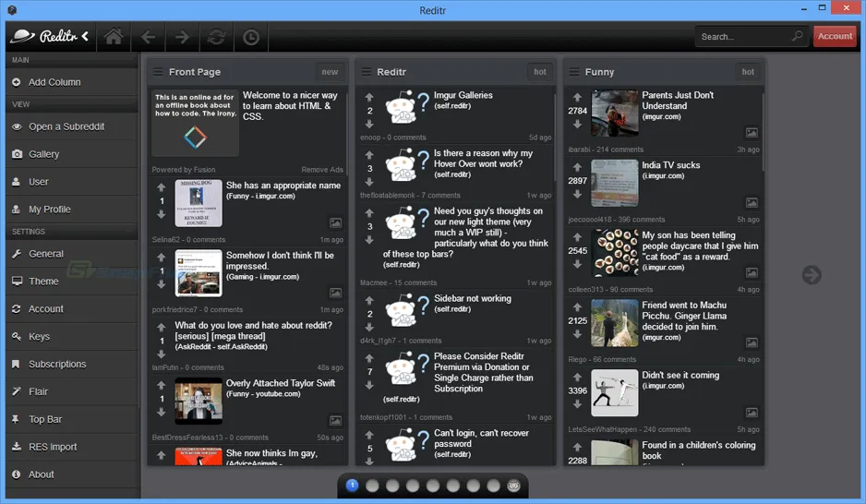Open Account settings in the sidebar
The image size is (866, 504).
[72, 309]
